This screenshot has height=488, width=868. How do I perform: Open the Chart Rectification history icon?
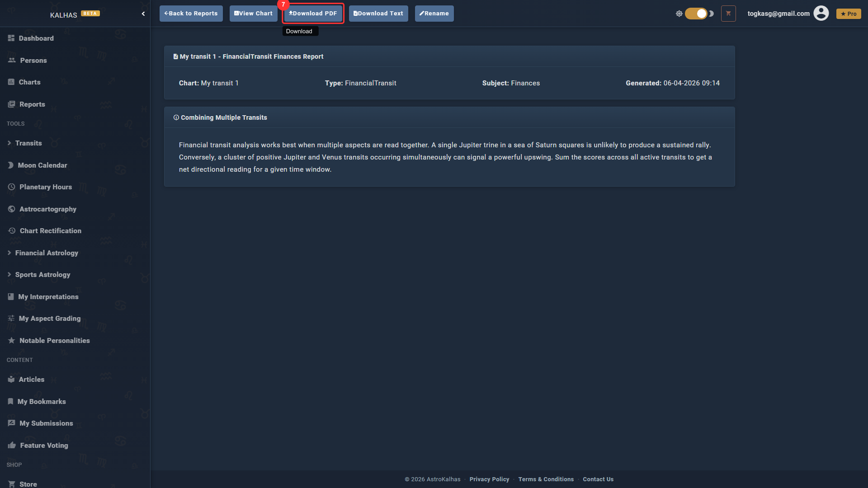coord(12,231)
